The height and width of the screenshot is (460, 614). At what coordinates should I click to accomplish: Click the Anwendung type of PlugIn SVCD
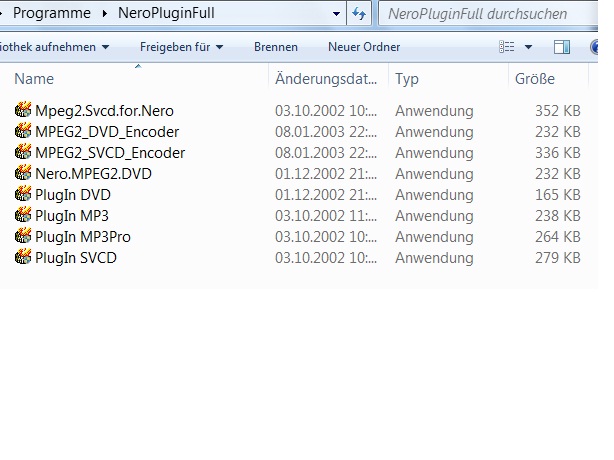tap(434, 258)
